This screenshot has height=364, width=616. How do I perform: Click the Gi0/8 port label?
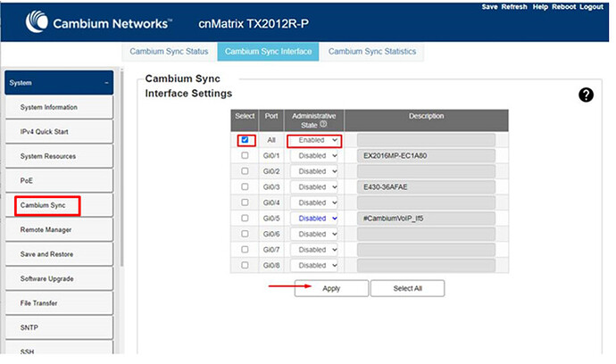[271, 266]
